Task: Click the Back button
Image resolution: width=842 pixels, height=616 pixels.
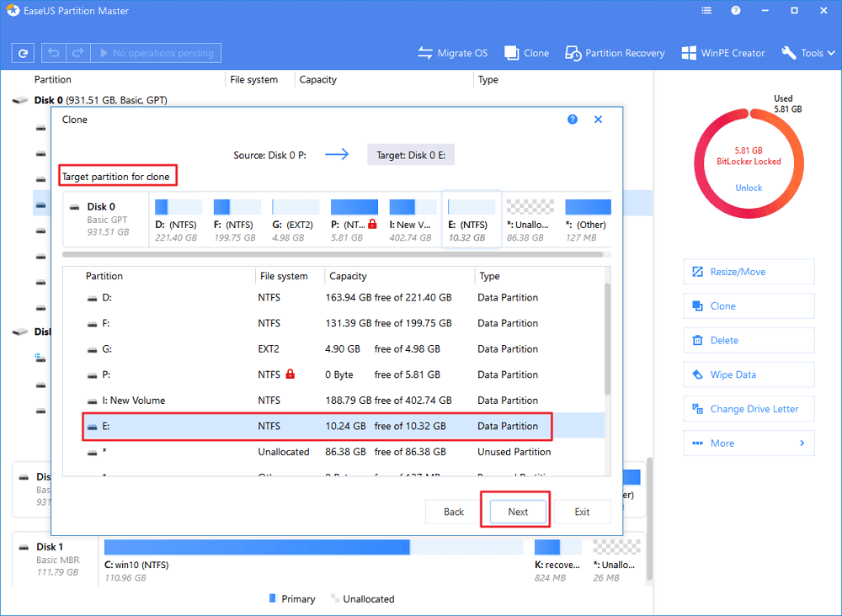Action: (x=454, y=512)
